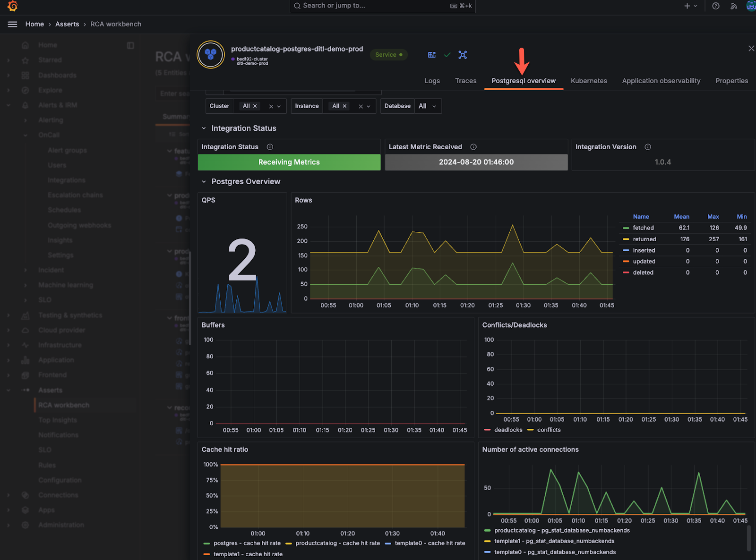Screen dimensions: 756x560
Task: Click the search bar at the top
Action: pyautogui.click(x=382, y=6)
